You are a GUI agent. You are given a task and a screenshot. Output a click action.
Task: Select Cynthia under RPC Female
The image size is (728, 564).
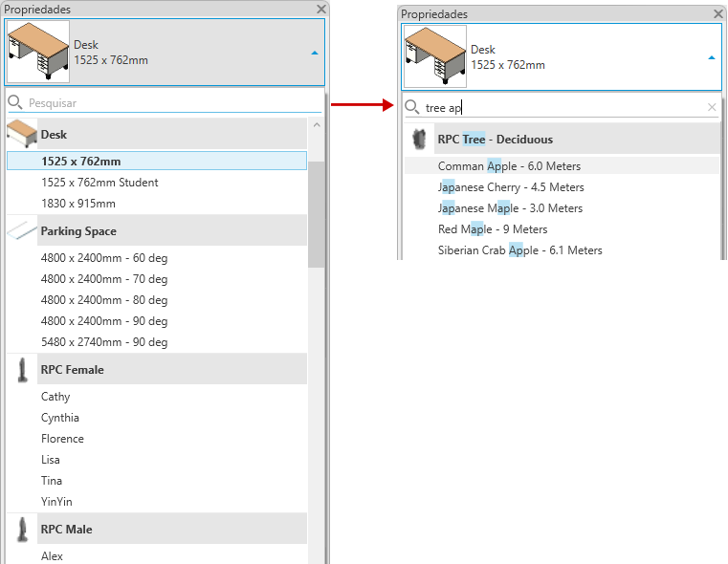tap(157, 418)
